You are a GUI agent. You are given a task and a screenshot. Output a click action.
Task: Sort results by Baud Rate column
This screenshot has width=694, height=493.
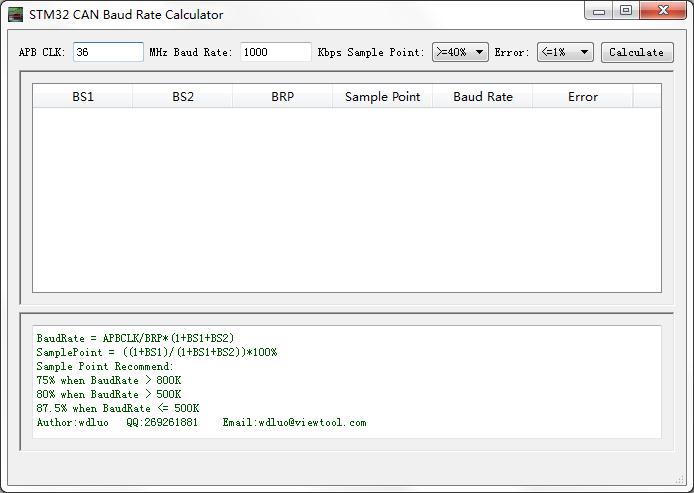click(x=483, y=97)
